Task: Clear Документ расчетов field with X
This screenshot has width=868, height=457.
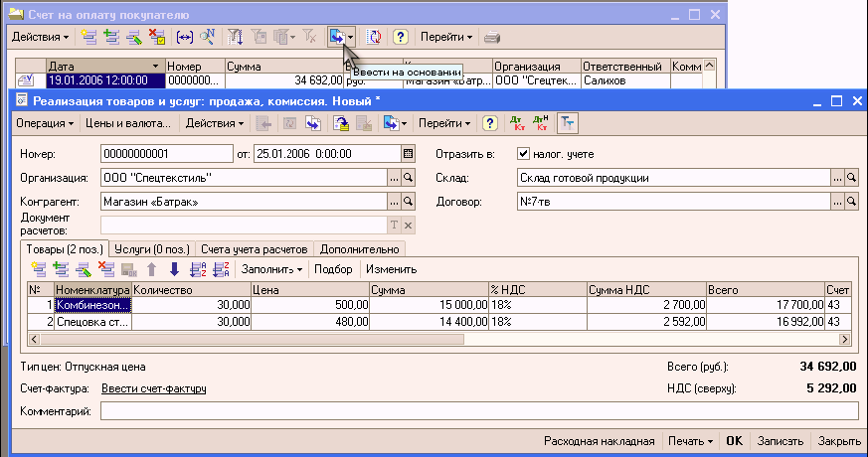Action: point(408,226)
